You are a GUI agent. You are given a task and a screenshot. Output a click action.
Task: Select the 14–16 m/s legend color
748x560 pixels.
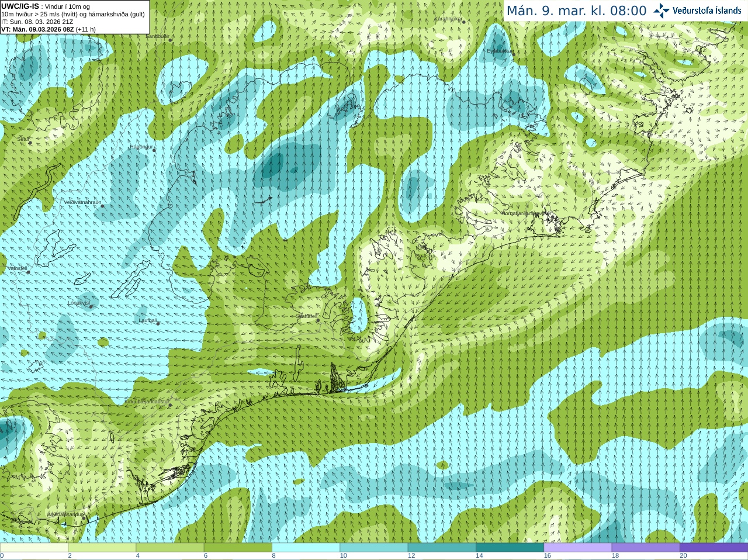coord(510,548)
